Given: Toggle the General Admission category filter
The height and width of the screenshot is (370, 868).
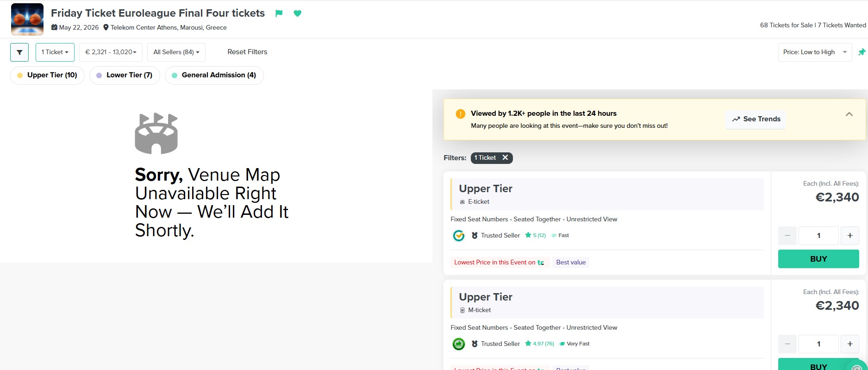Looking at the screenshot, I should (214, 75).
